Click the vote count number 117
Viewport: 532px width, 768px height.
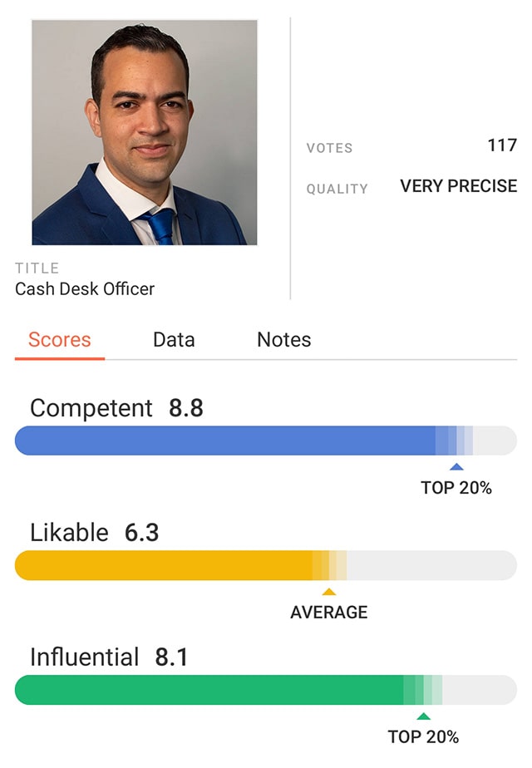(502, 146)
